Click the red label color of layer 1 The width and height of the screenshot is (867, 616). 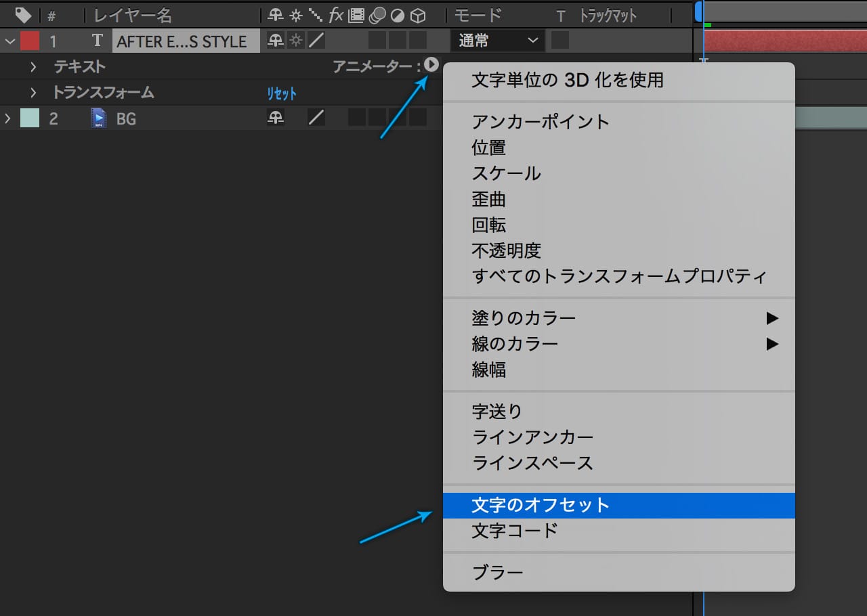tap(30, 41)
